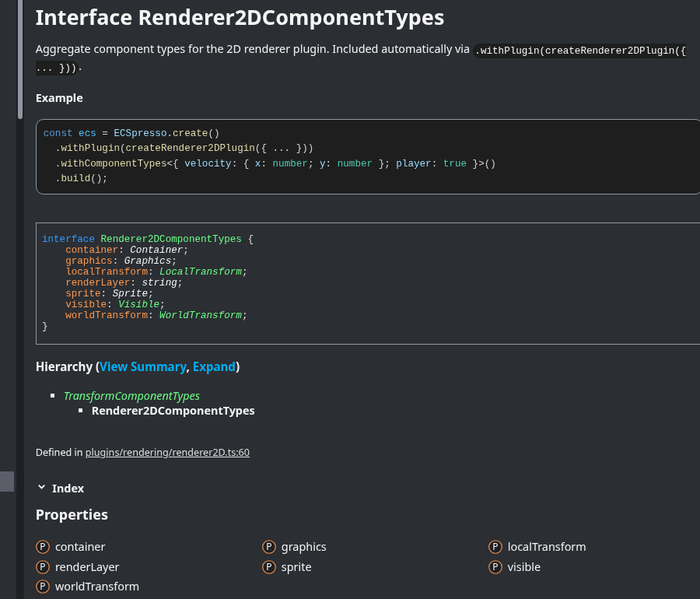The width and height of the screenshot is (700, 599).
Task: Click the .build(); line in example code
Action: [x=81, y=179]
